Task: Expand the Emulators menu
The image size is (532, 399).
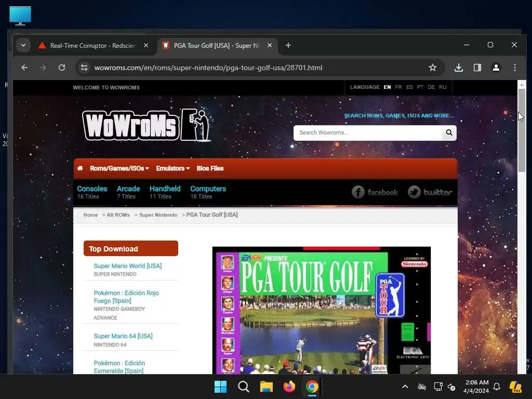Action: point(172,168)
